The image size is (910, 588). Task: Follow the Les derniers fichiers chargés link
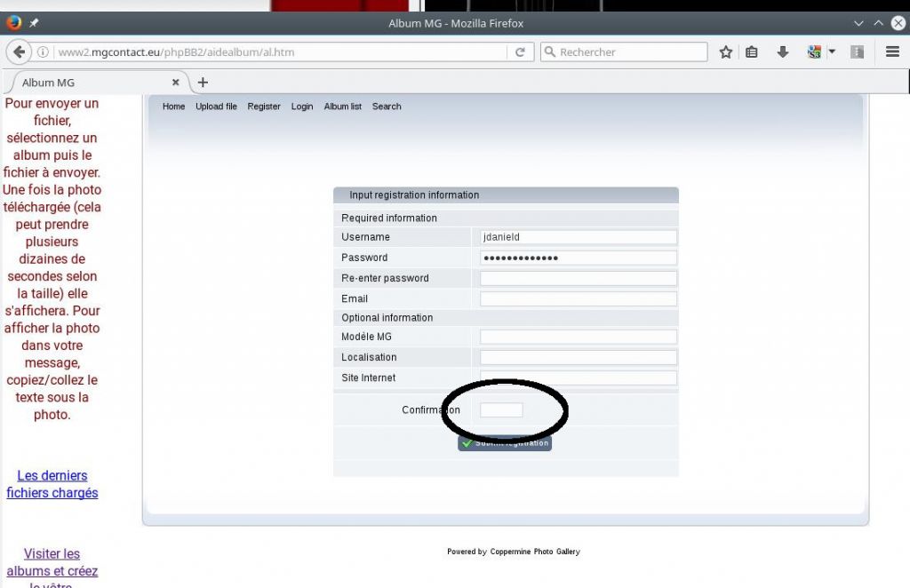(52, 484)
